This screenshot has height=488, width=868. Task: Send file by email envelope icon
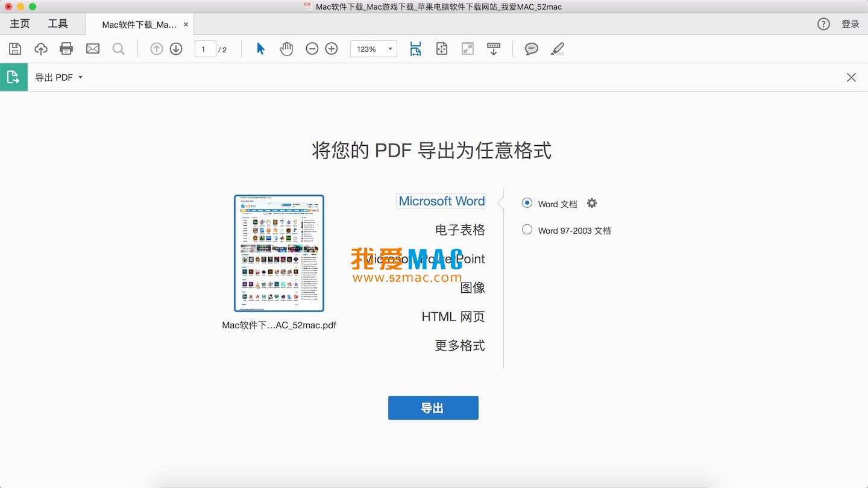click(x=93, y=49)
